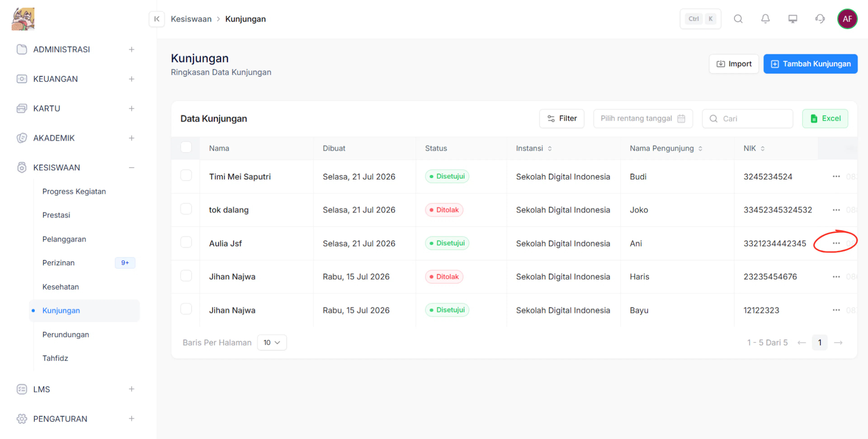The width and height of the screenshot is (868, 439).
Task: Expand the LMS menu plus
Action: pyautogui.click(x=131, y=389)
